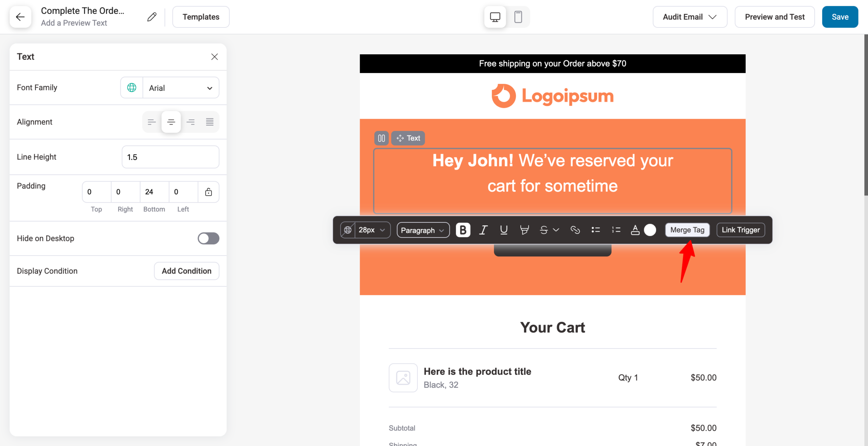Click the underline icon
The height and width of the screenshot is (446, 868).
[504, 230]
